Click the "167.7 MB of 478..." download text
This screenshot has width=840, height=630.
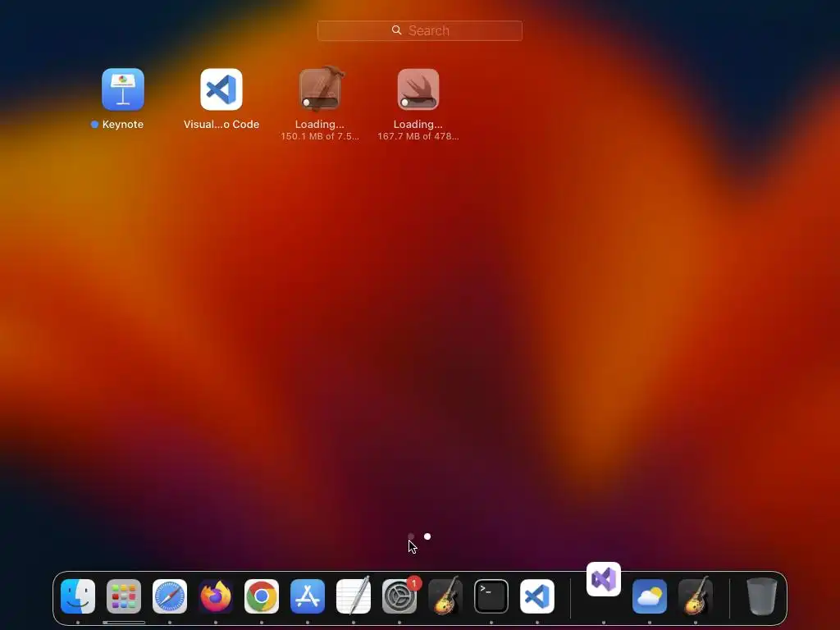[x=418, y=137]
